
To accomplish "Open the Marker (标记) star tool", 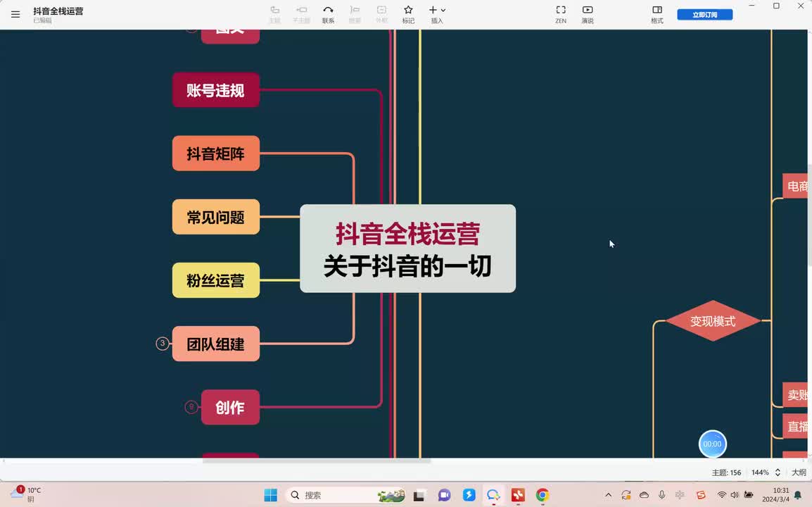I will tap(408, 15).
